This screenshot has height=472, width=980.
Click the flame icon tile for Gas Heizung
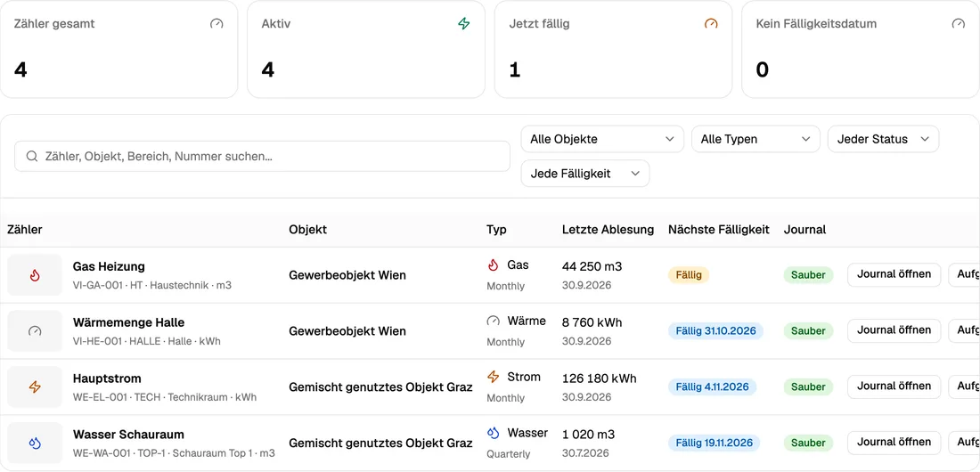pos(35,275)
